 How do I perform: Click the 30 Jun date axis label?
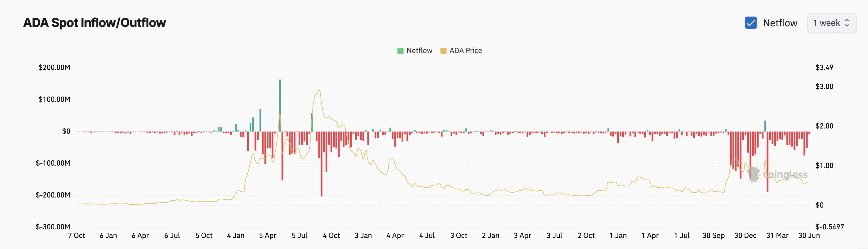point(809,236)
